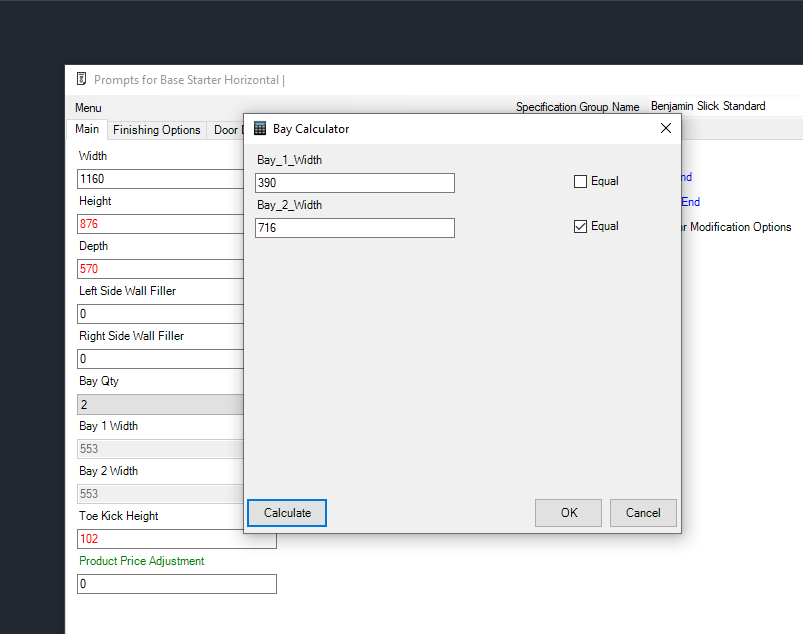Switch to the Finishing Options tab

(x=156, y=130)
